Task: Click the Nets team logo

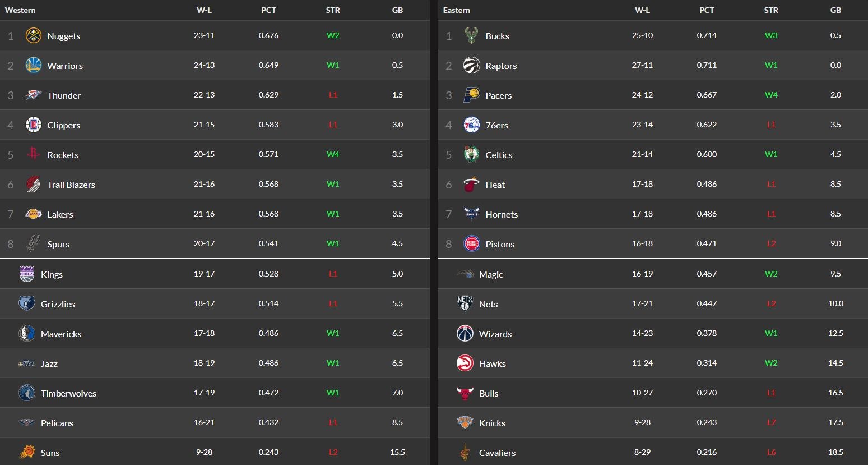Action: point(465,303)
